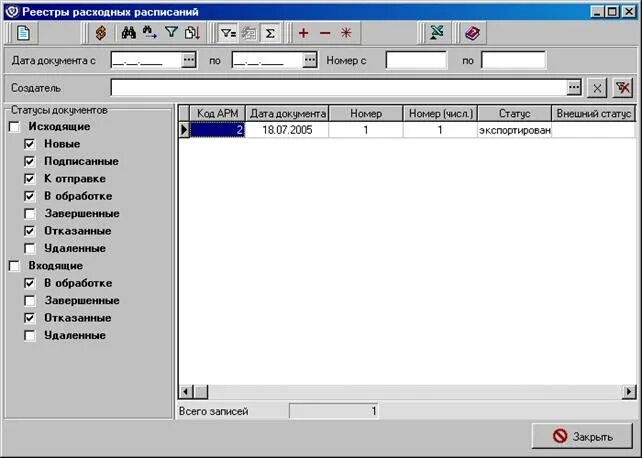The height and width of the screenshot is (458, 642).
Task: Sort by the Код АРМ column header
Action: 217,113
